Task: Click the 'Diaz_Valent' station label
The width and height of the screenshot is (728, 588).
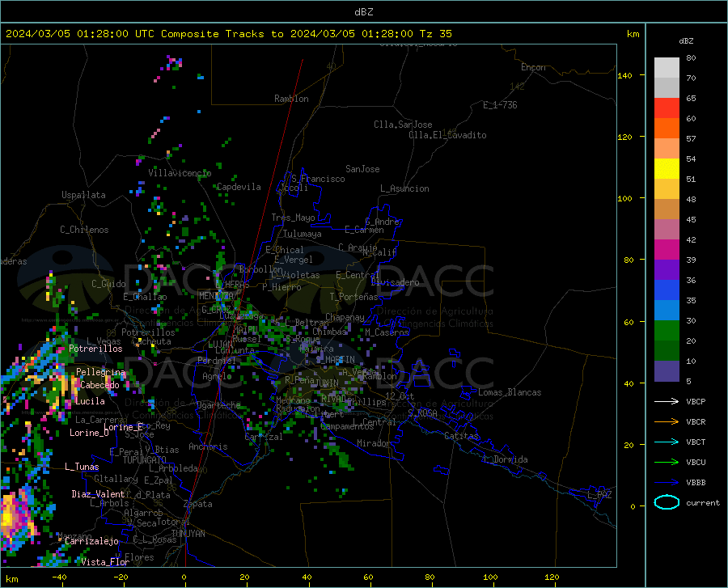Action: click(x=98, y=494)
